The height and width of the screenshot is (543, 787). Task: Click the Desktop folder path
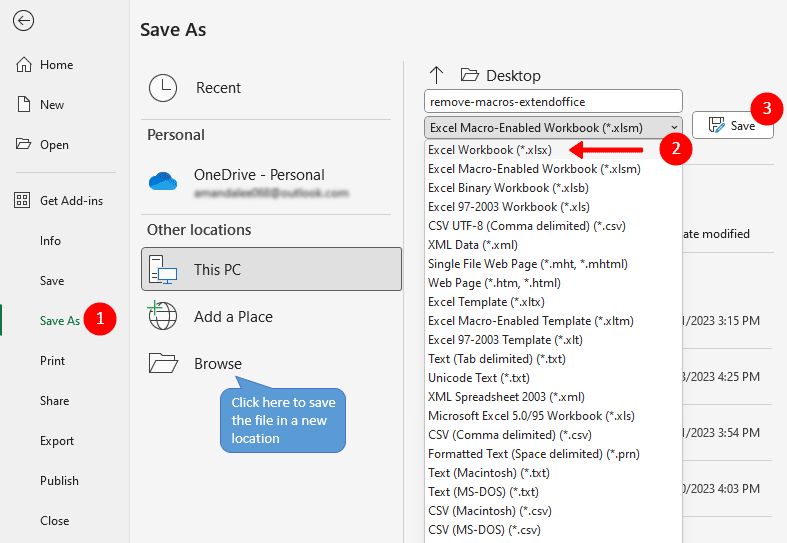(513, 76)
